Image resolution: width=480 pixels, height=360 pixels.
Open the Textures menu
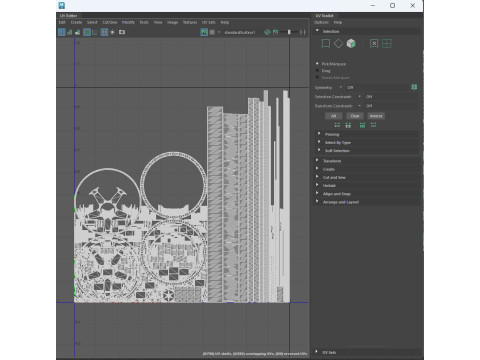(190, 22)
